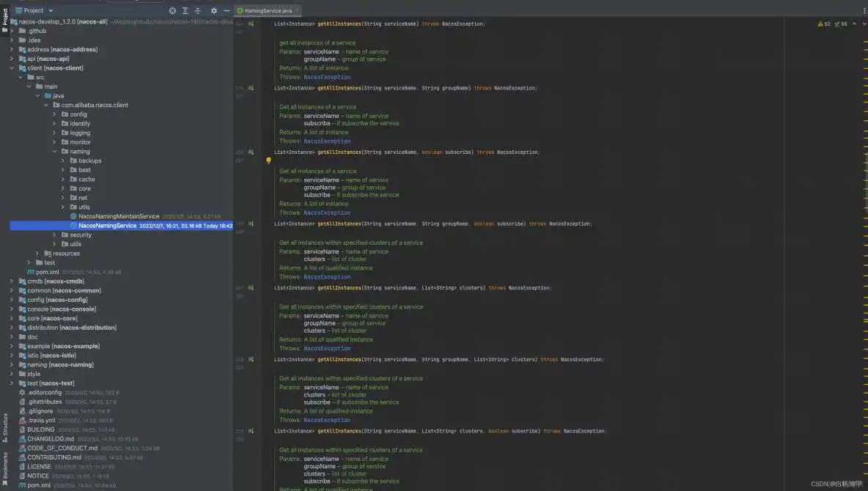Click NacosException in first method's throws clause
The height and width of the screenshot is (491, 868).
(463, 23)
